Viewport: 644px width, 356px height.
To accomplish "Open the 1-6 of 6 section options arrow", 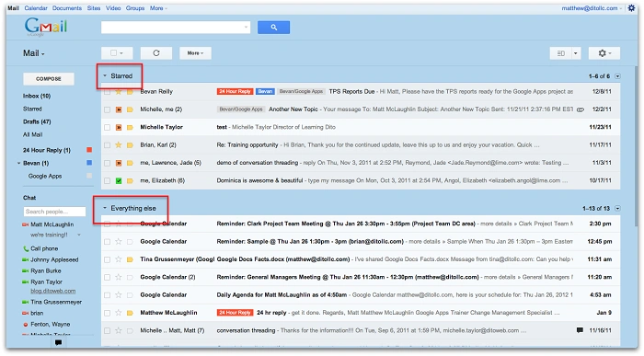I will tap(617, 76).
